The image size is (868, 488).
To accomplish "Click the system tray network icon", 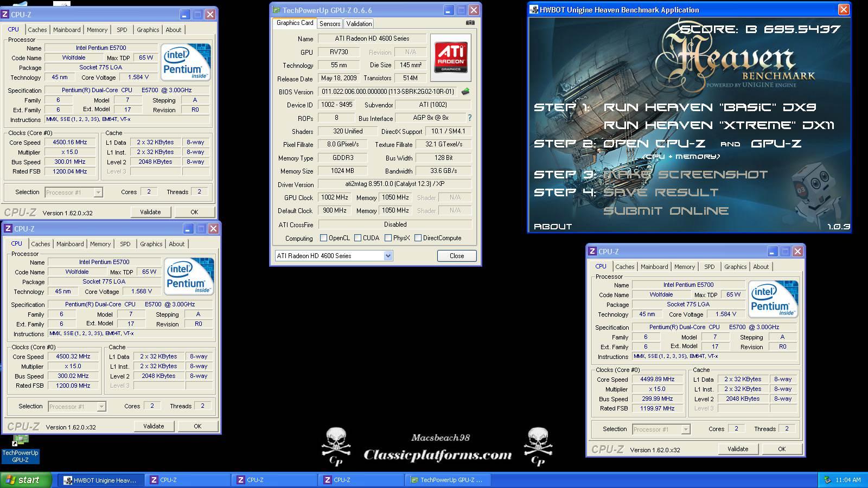I will coord(827,480).
